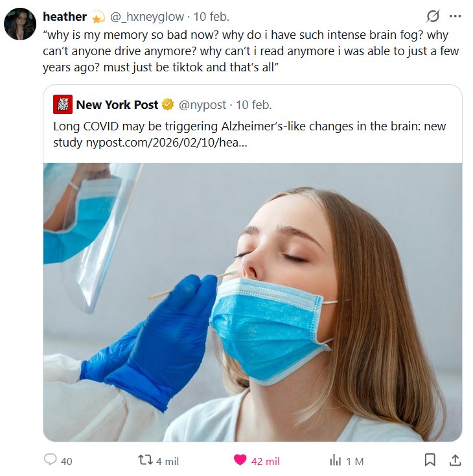Click the share upload arrow icon
The image size is (473, 476).
455,460
